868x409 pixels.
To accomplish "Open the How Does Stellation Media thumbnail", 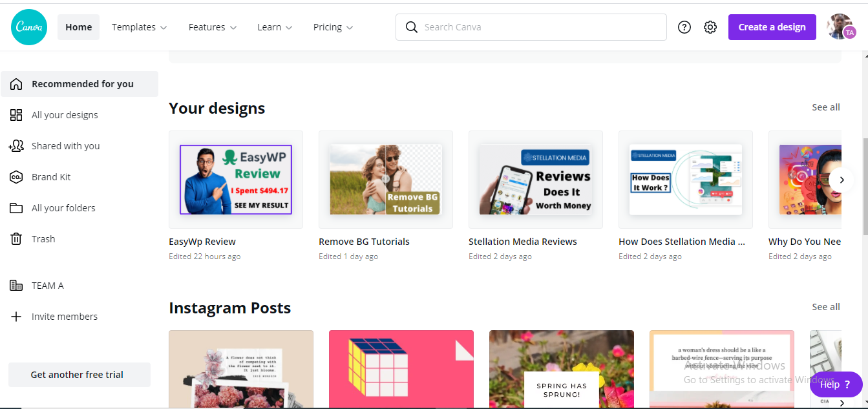I will click(x=686, y=180).
